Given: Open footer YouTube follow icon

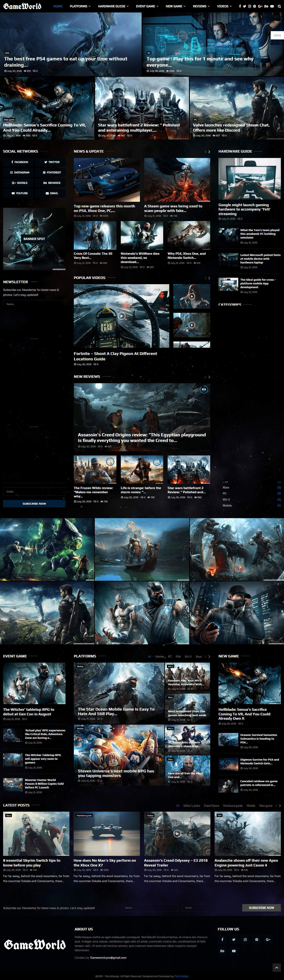Looking at the screenshot, I should (234, 951).
